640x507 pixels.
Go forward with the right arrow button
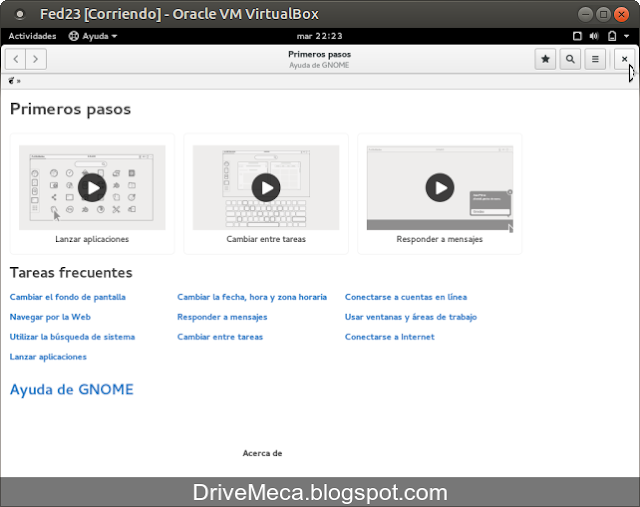36,59
